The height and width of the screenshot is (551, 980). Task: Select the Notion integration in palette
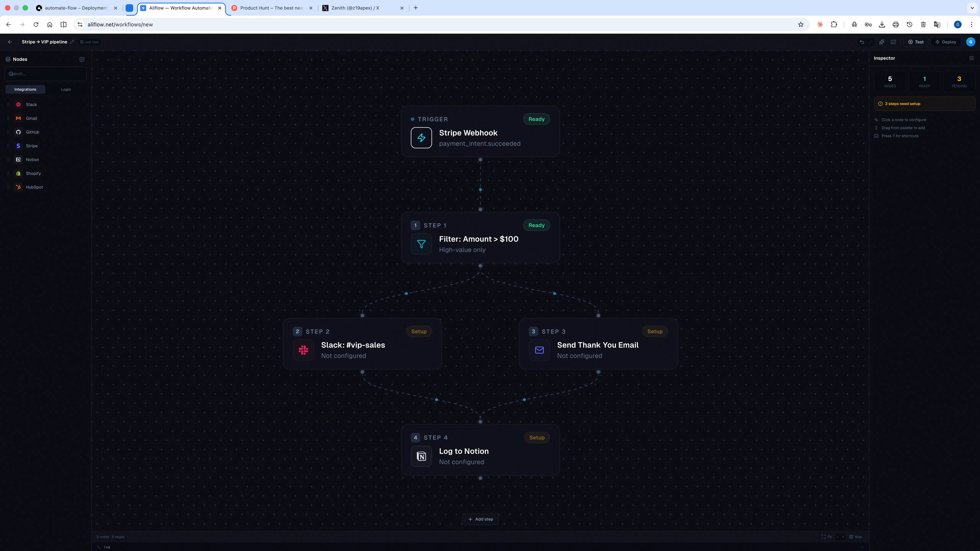(x=46, y=160)
